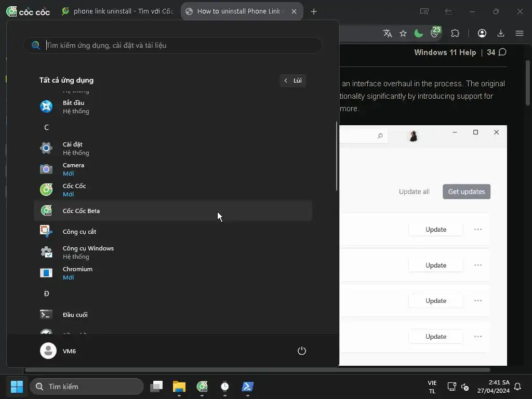532x399 pixels.
Task: Click the Cốc Cốc logo in the title bar
Action: [28, 11]
